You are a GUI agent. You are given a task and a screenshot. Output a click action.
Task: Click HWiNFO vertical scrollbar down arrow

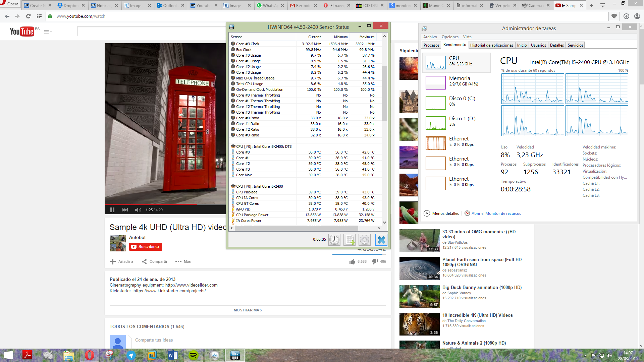coord(385,222)
